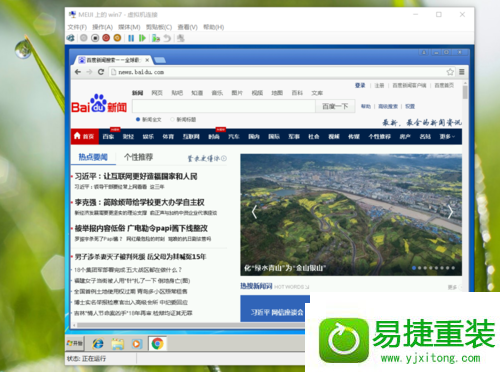Click the Chrome taskbar icon

pos(157,344)
